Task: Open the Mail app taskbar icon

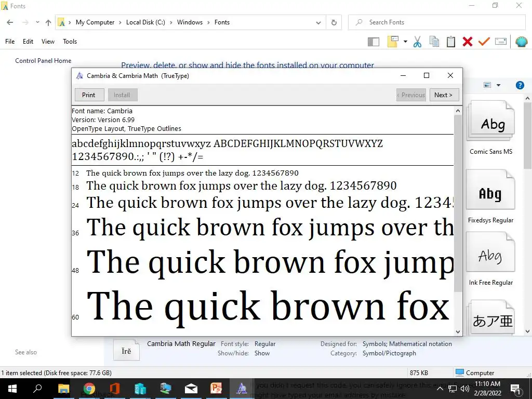Action: 191,389
